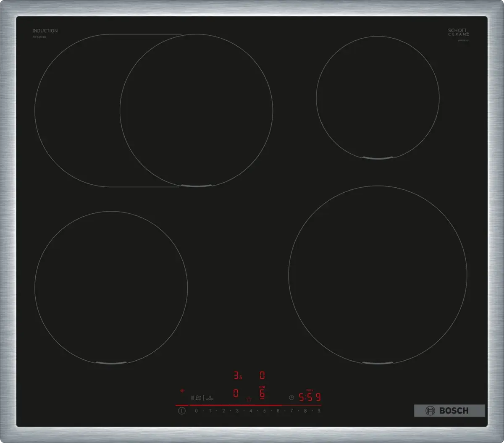
Task: Set power level 5 on slider
Action: coord(264,411)
